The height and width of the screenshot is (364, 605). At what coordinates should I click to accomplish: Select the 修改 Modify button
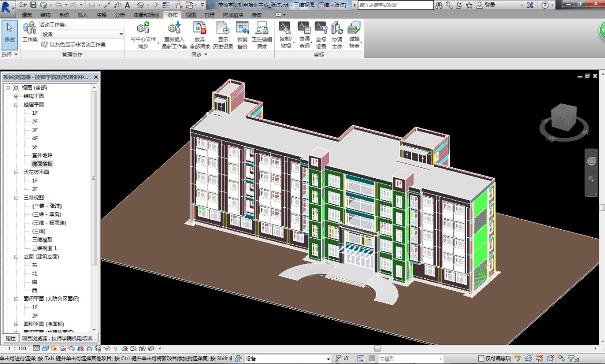click(10, 34)
